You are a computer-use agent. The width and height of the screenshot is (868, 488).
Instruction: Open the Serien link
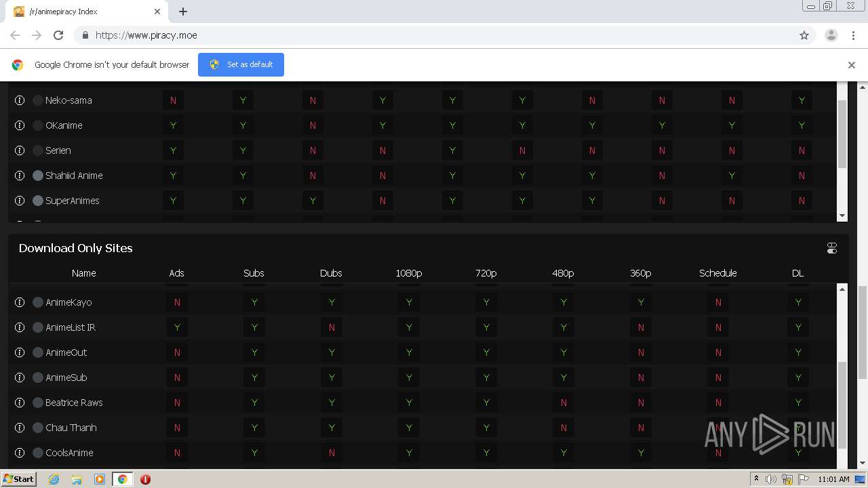tap(58, 150)
